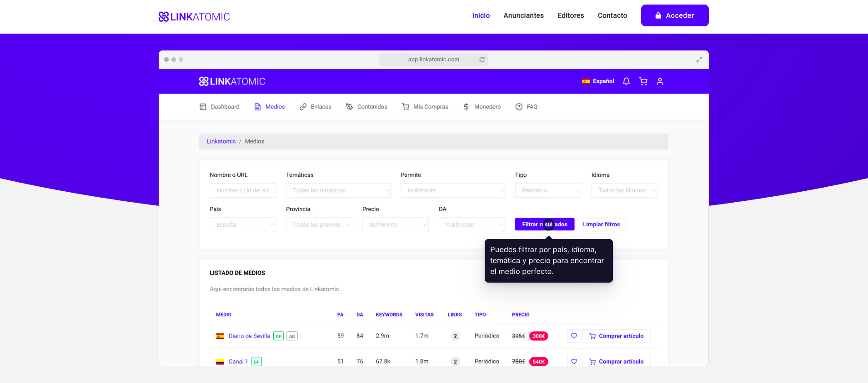Change language via Español selector

click(x=598, y=81)
